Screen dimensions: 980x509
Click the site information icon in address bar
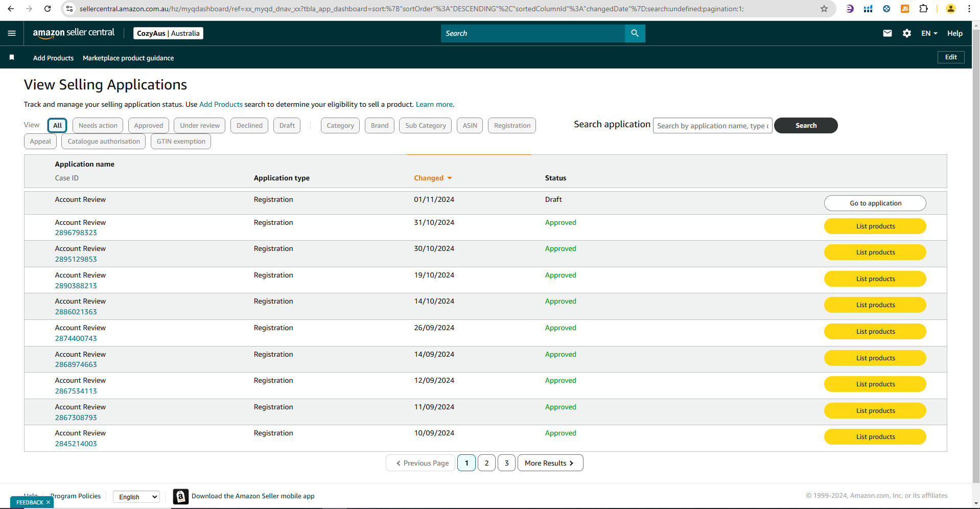tap(70, 9)
